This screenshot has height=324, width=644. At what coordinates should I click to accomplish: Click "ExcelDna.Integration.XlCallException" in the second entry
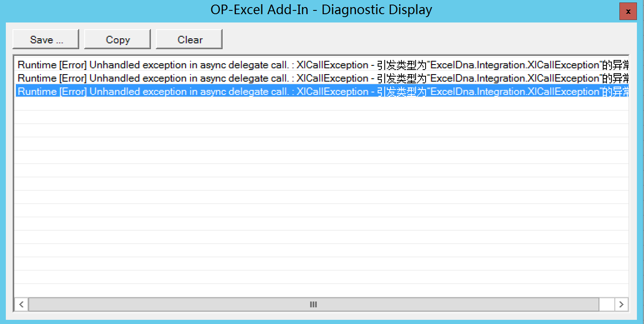click(514, 78)
